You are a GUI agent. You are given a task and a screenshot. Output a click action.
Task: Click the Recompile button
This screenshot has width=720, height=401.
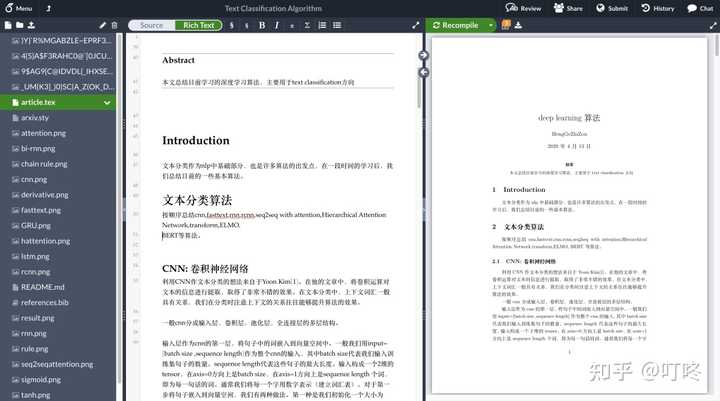click(x=456, y=25)
